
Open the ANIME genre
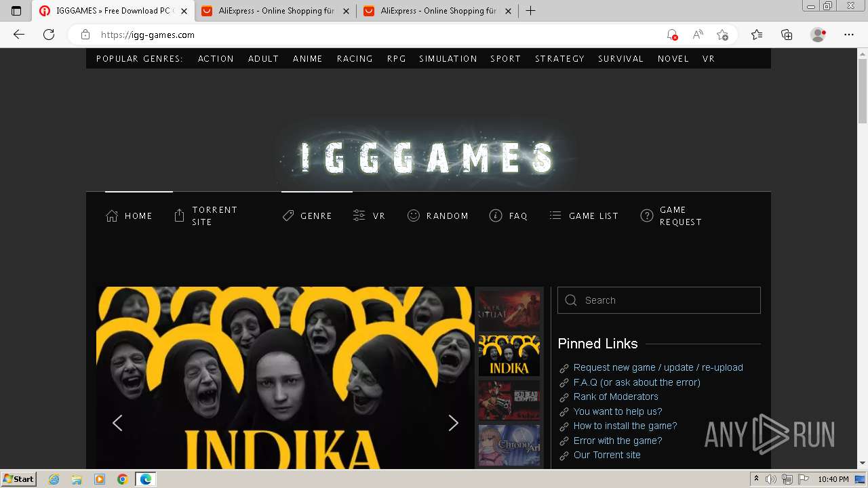[307, 59]
